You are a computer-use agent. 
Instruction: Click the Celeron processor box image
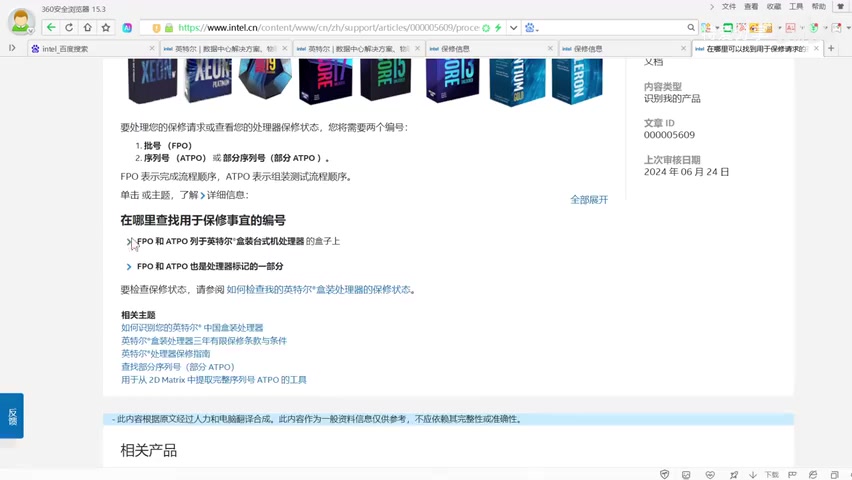tap(577, 80)
